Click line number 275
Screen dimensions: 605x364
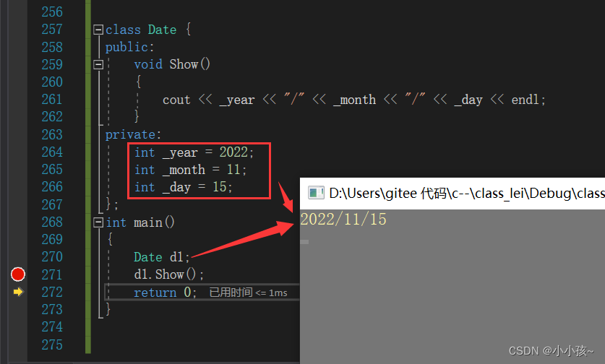52,344
